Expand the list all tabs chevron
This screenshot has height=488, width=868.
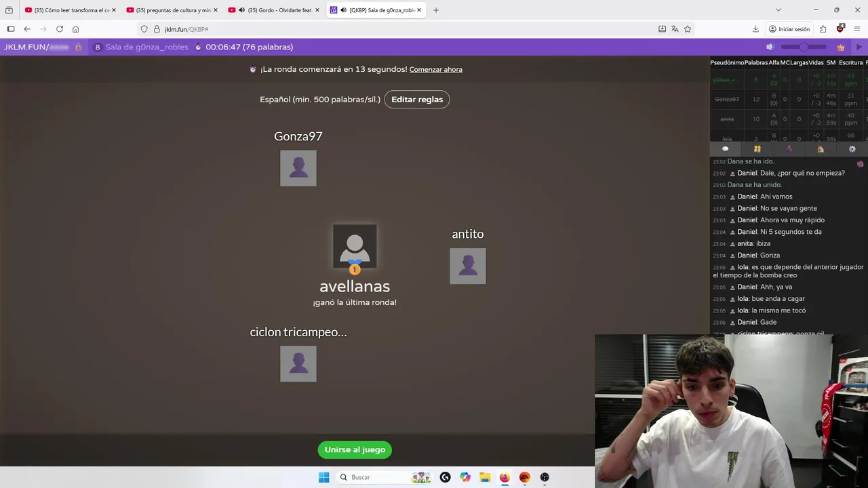[778, 10]
